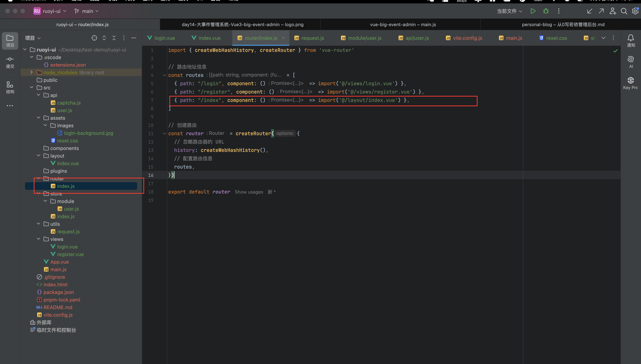Collapse all nodes in the project tree

point(114,38)
